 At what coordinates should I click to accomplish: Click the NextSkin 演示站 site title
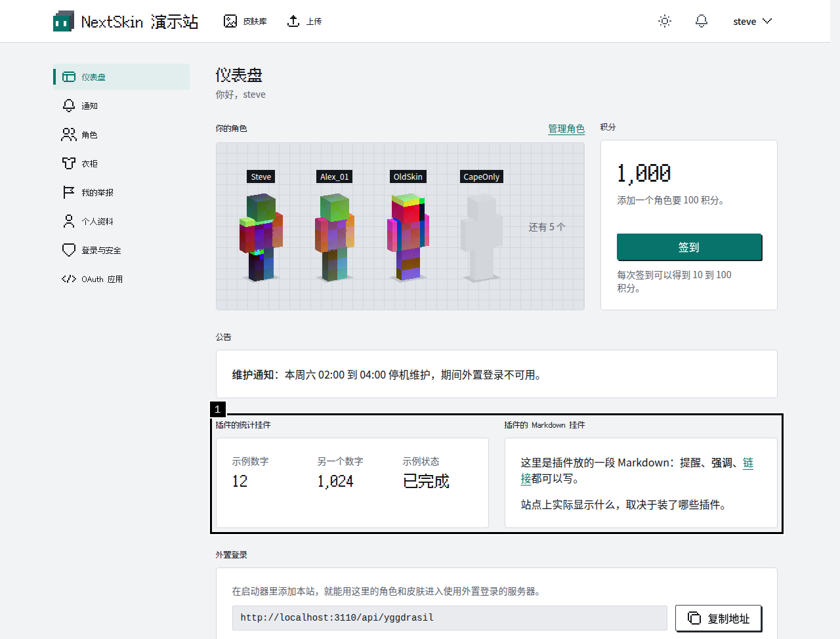(x=140, y=22)
